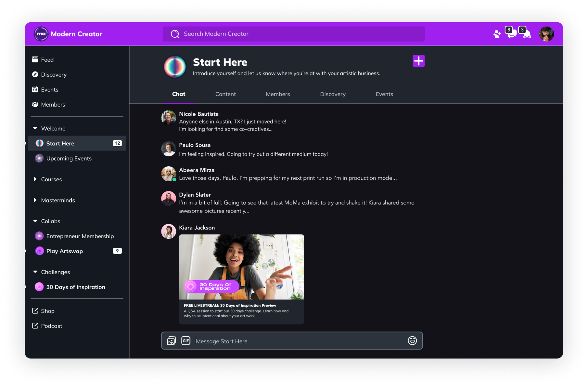Image resolution: width=588 pixels, height=386 pixels.
Task: Open the Members tab
Action: [x=278, y=94]
